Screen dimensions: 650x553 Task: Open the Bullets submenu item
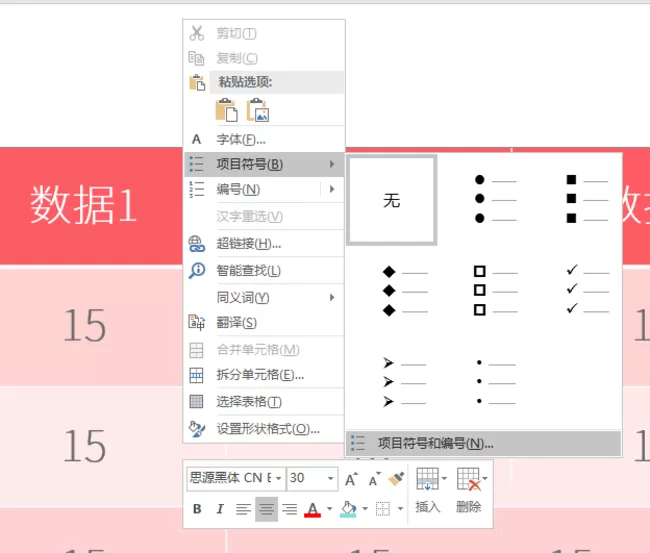[x=264, y=164]
